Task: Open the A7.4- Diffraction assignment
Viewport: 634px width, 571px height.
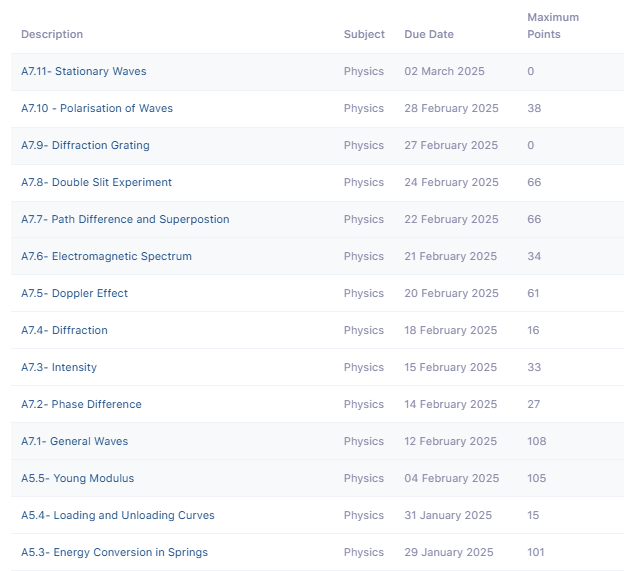Action: (64, 330)
